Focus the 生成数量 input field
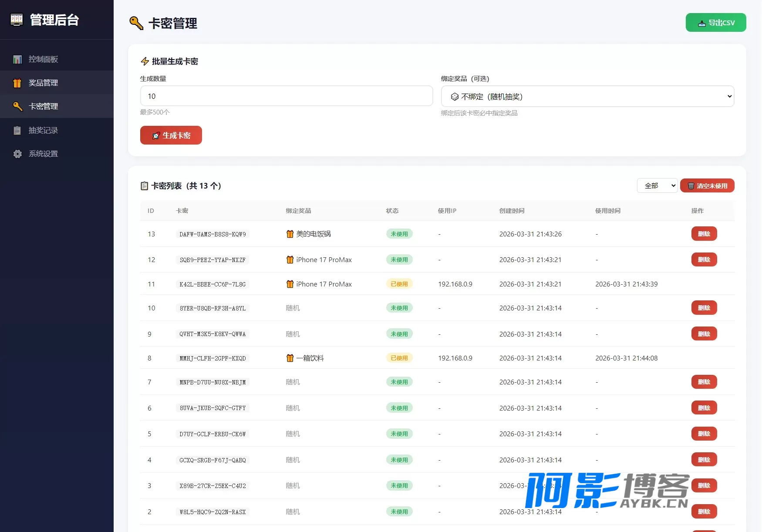 [287, 96]
